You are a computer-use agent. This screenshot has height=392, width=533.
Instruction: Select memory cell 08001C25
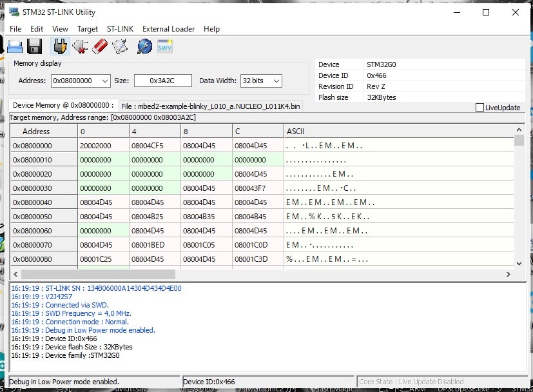[x=103, y=259]
